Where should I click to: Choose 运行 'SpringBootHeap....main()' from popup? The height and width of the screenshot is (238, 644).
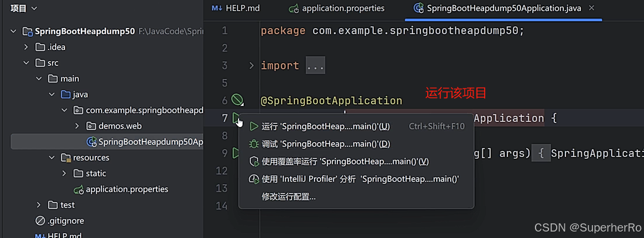pyautogui.click(x=356, y=126)
